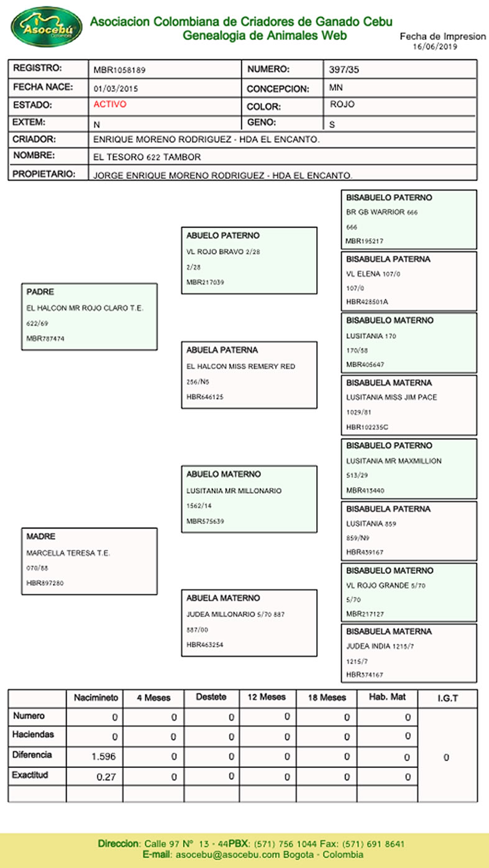The height and width of the screenshot is (868, 489).
Task: Select Bisabuela Materna Judea India 1215/7
Action: coord(409,653)
